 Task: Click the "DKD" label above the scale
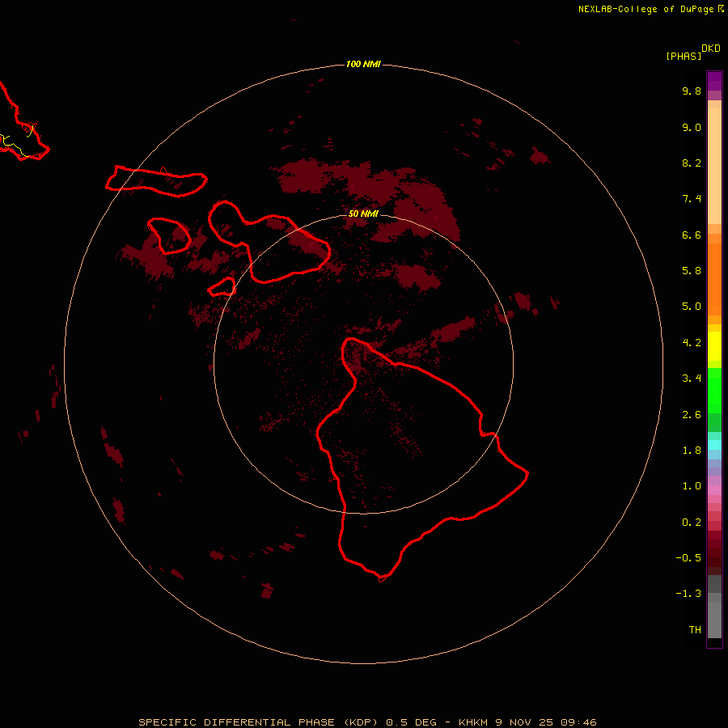pyautogui.click(x=711, y=49)
